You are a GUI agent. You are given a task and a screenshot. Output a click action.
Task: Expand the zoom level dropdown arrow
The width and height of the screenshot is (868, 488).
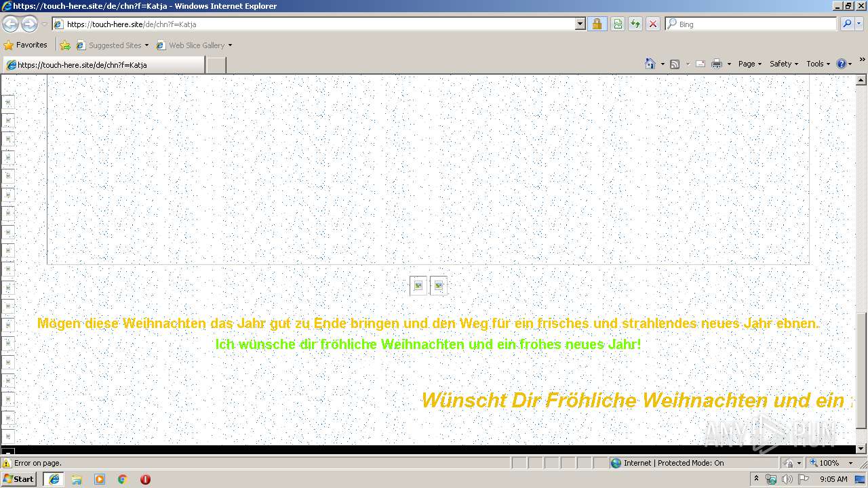click(850, 463)
